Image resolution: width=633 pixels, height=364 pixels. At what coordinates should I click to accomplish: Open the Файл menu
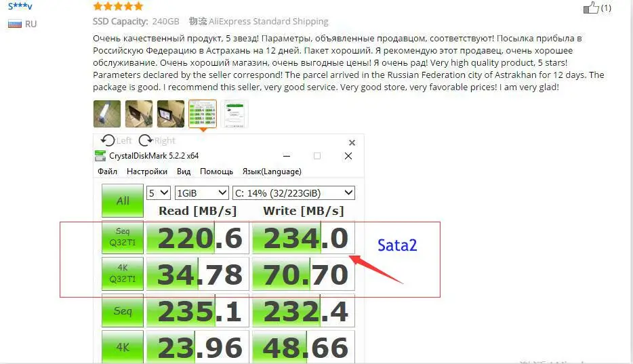pos(107,171)
